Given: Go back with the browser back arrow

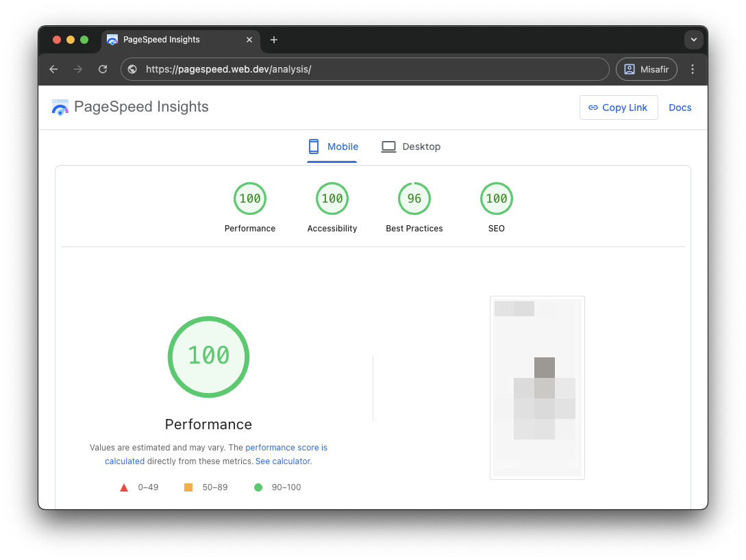Looking at the screenshot, I should point(53,69).
